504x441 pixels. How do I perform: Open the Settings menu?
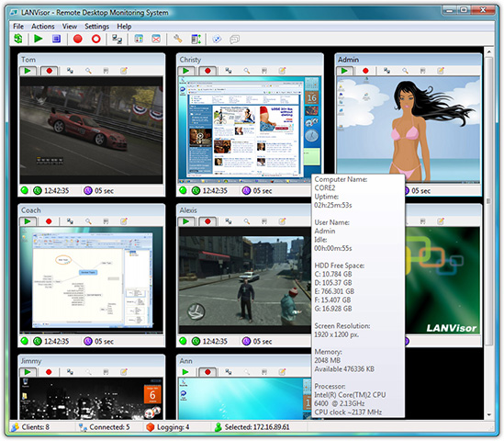(96, 27)
